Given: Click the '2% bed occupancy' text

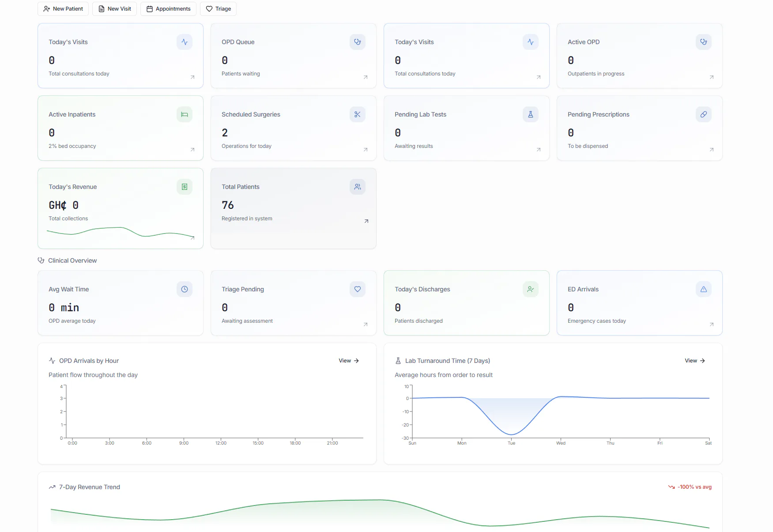Looking at the screenshot, I should click(72, 146).
